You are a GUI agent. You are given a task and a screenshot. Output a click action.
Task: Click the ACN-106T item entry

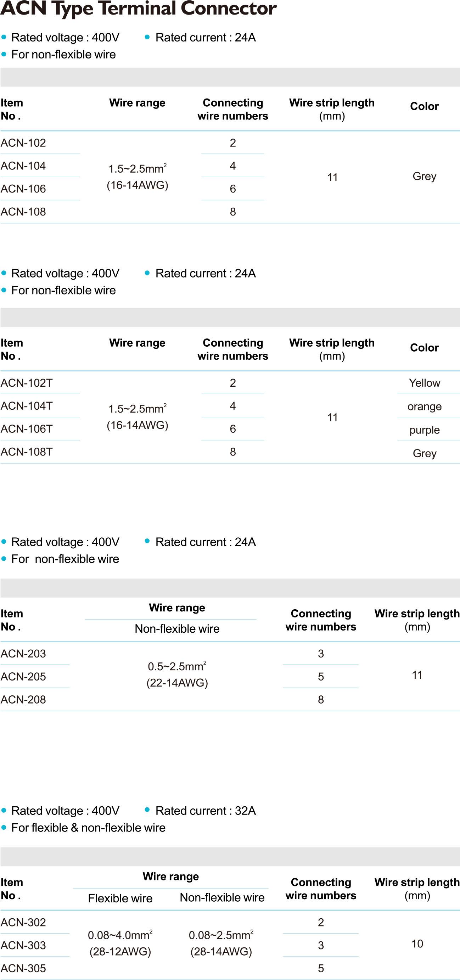[27, 429]
